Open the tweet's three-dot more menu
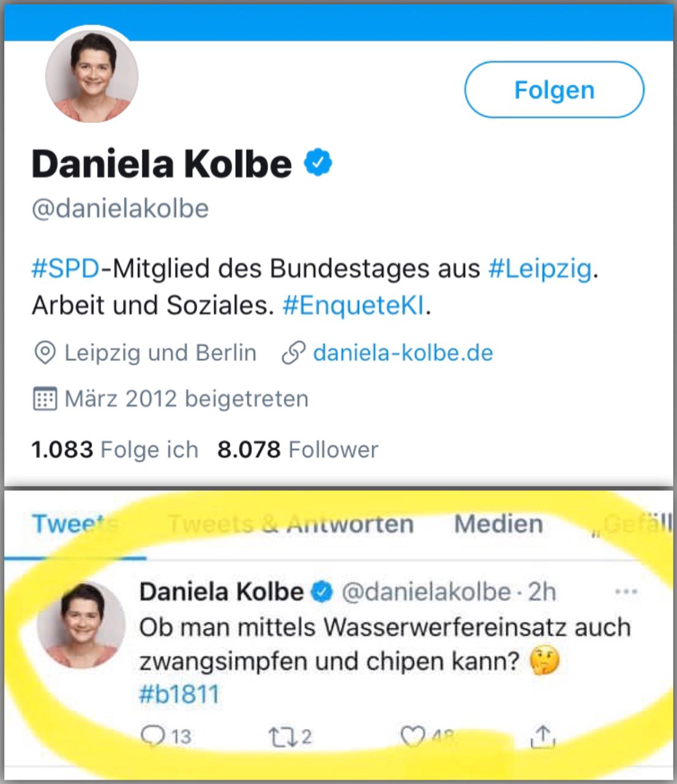Image resolution: width=677 pixels, height=784 pixels. [626, 592]
